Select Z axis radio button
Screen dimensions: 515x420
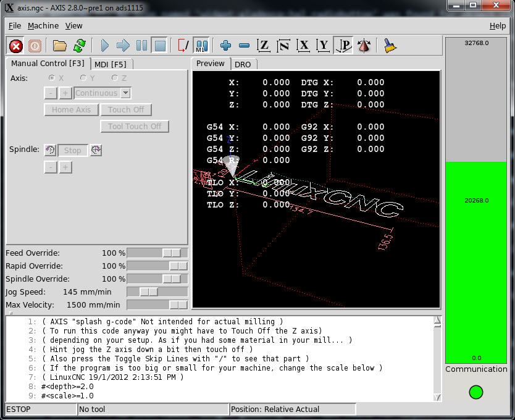115,78
